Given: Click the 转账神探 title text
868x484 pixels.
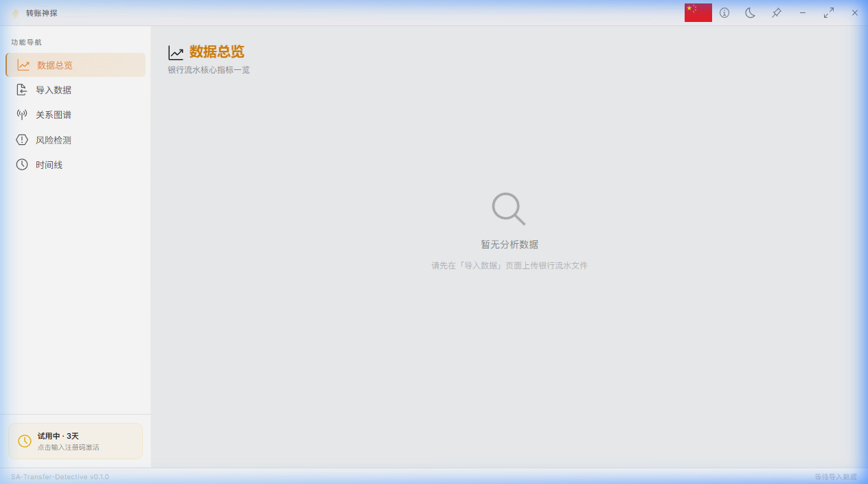Looking at the screenshot, I should [42, 13].
